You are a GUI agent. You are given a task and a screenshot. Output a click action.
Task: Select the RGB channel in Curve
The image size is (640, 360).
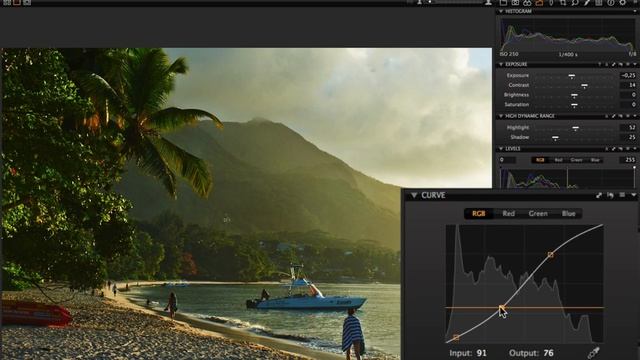click(478, 213)
